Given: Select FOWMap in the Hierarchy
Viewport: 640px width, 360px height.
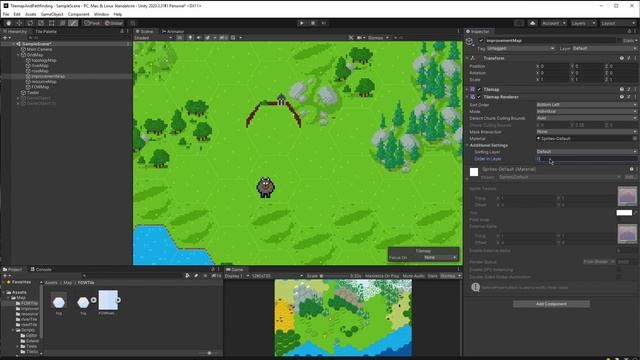Looking at the screenshot, I should tap(40, 87).
